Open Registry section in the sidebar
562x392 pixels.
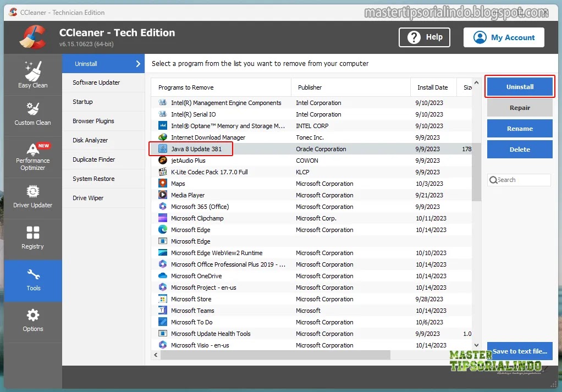click(32, 239)
